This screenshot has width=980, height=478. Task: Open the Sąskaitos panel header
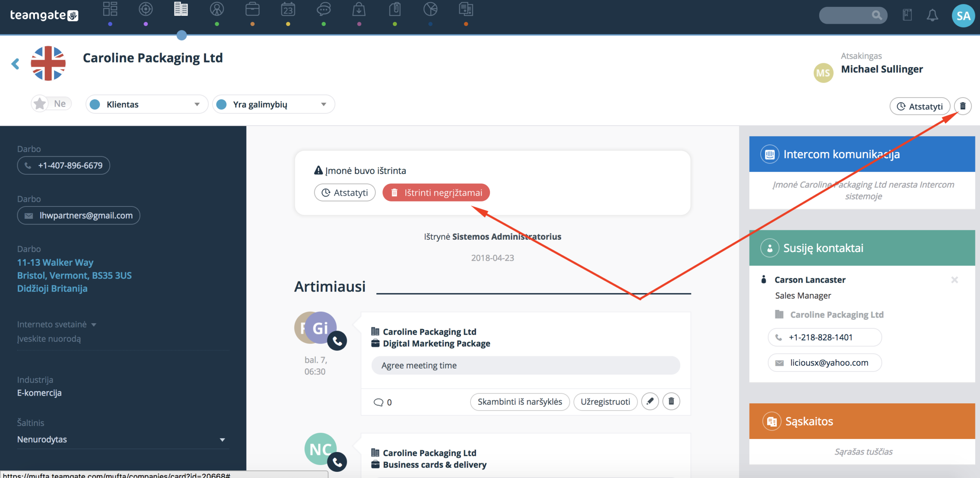click(x=862, y=421)
